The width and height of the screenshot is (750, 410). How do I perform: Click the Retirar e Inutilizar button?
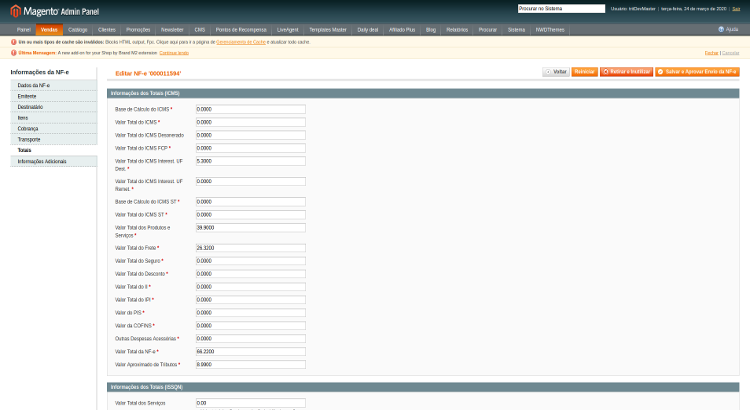[627, 72]
